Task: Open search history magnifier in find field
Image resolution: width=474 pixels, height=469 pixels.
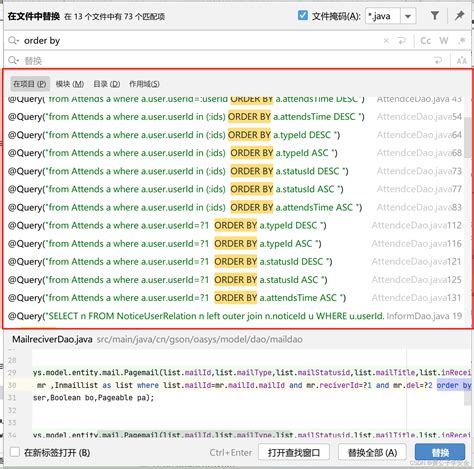Action: (x=13, y=41)
